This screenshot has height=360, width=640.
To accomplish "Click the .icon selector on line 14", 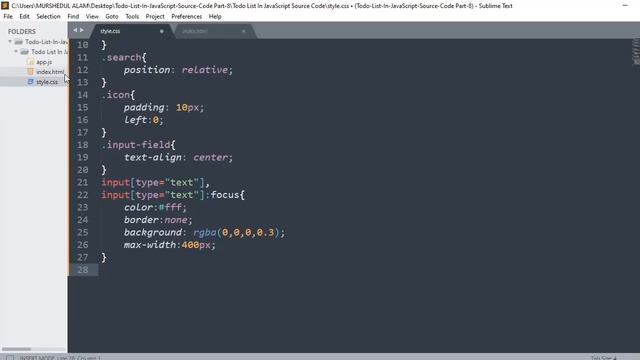I will (x=116, y=95).
